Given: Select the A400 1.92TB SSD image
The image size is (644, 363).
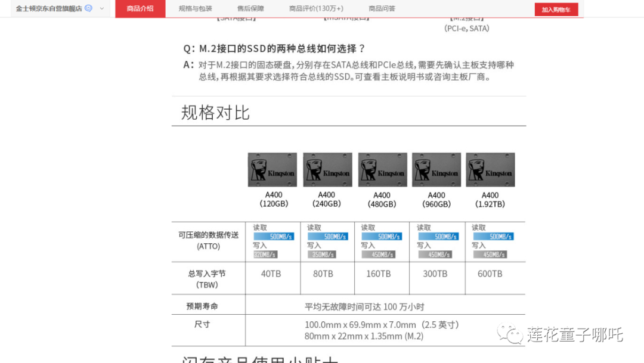Looking at the screenshot, I should 490,170.
